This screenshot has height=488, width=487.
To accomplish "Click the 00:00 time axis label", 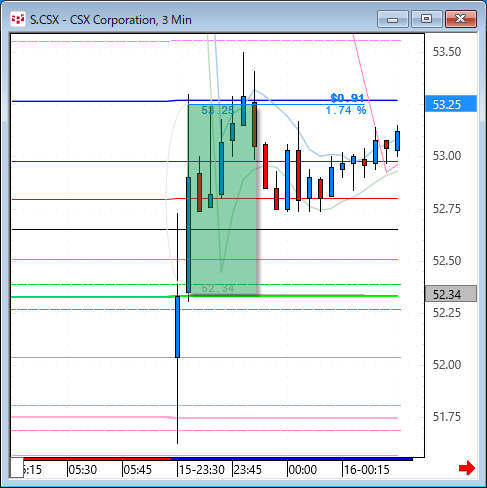I will click(x=302, y=470).
